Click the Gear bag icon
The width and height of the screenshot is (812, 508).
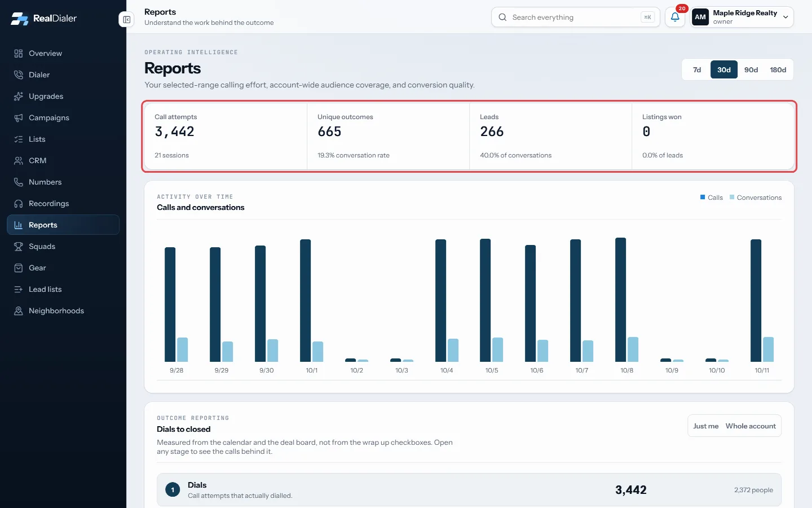pos(19,268)
